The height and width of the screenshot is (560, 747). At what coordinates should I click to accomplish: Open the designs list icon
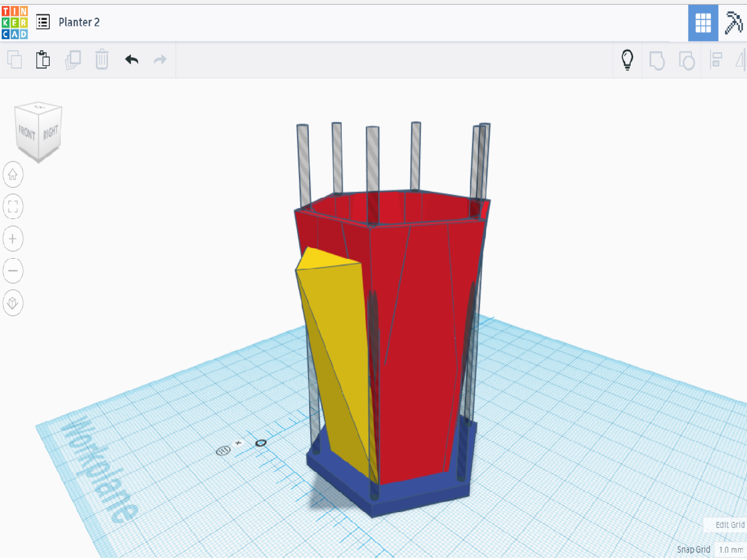click(x=43, y=22)
